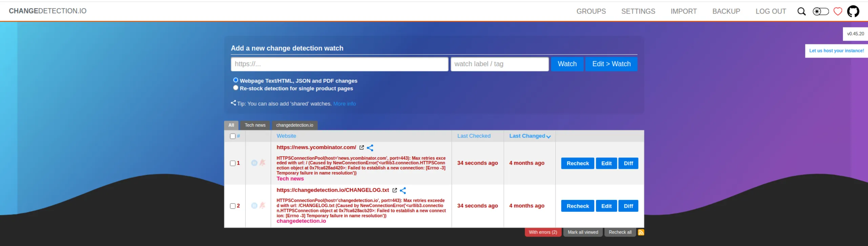Open the More info link
This screenshot has width=868, height=246.
click(x=344, y=104)
